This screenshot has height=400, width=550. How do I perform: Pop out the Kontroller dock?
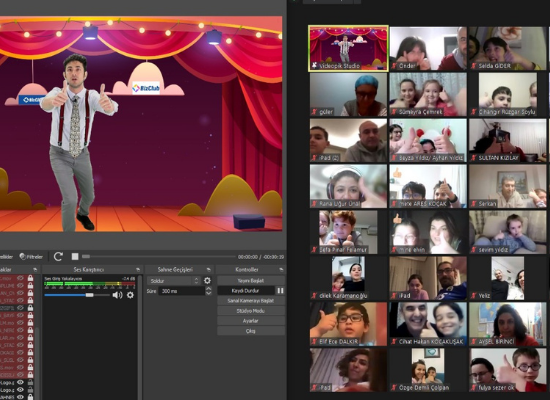coord(281,269)
